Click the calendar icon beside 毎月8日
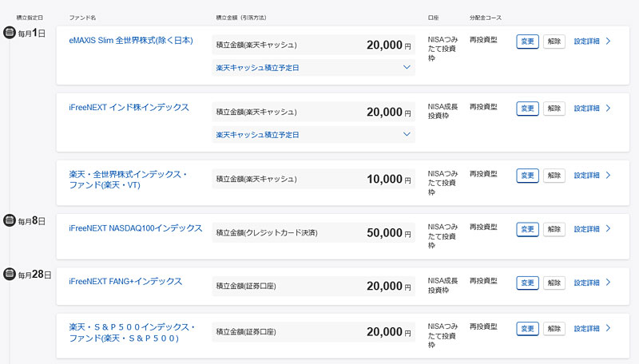 9,220
